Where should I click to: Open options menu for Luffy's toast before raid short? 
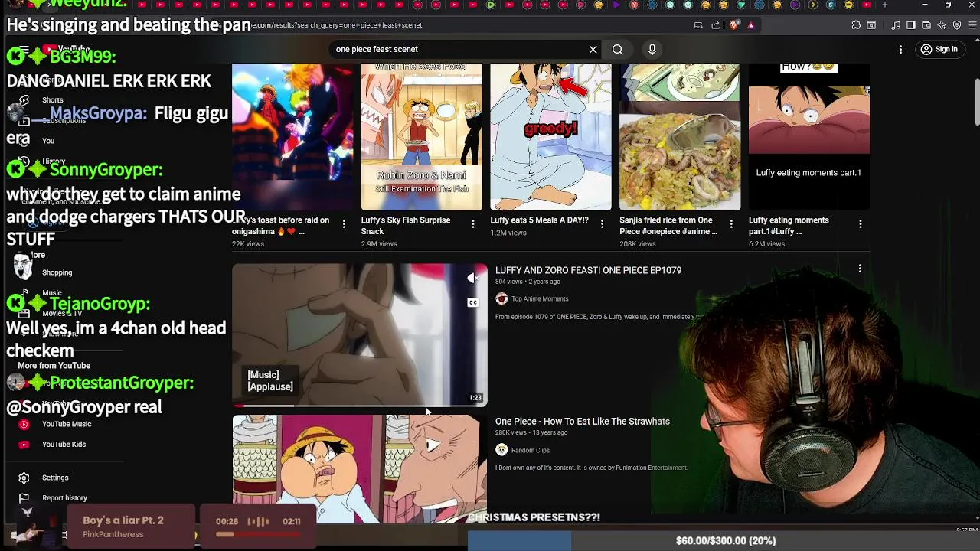344,224
